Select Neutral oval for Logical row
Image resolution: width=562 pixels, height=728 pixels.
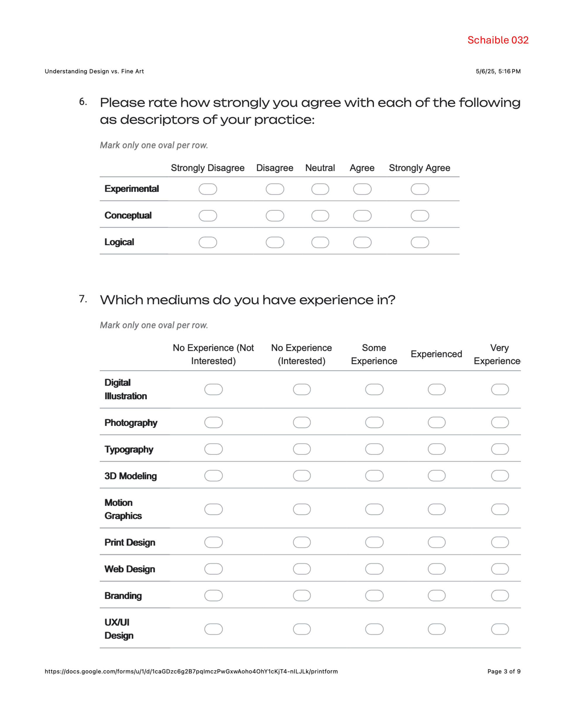(320, 242)
